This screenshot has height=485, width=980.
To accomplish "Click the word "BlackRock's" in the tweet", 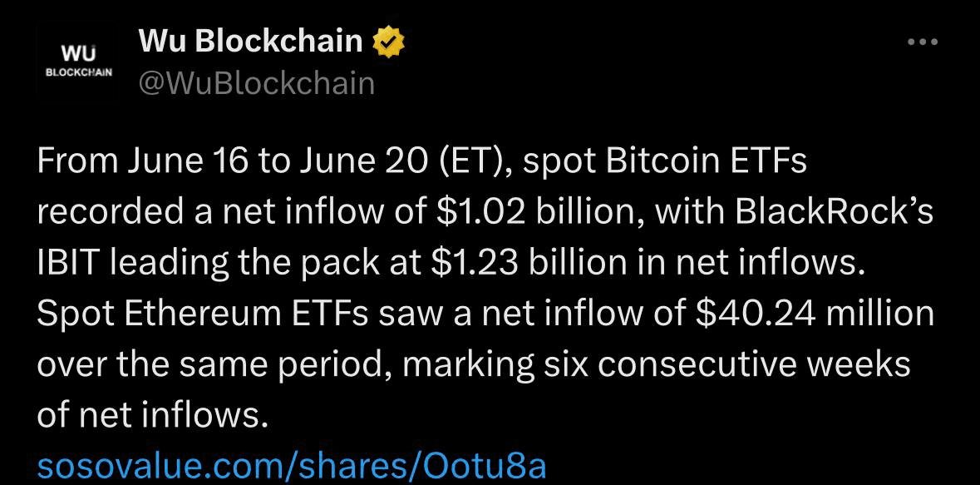I will point(835,213).
